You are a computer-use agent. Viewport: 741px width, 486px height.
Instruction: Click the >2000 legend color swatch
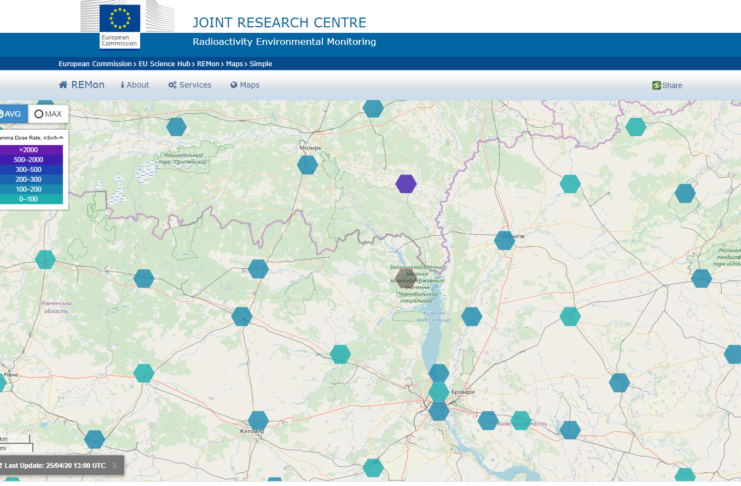(30, 150)
